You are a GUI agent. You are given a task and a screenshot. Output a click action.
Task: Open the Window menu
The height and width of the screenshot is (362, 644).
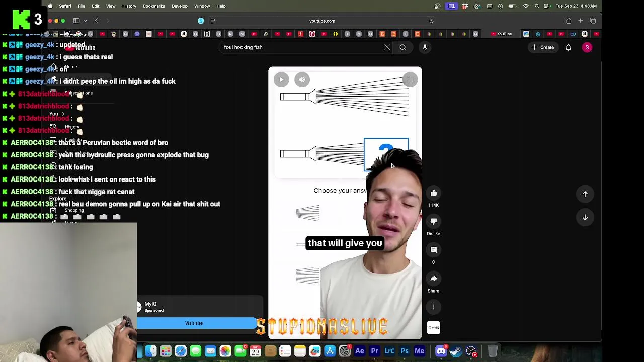(202, 6)
